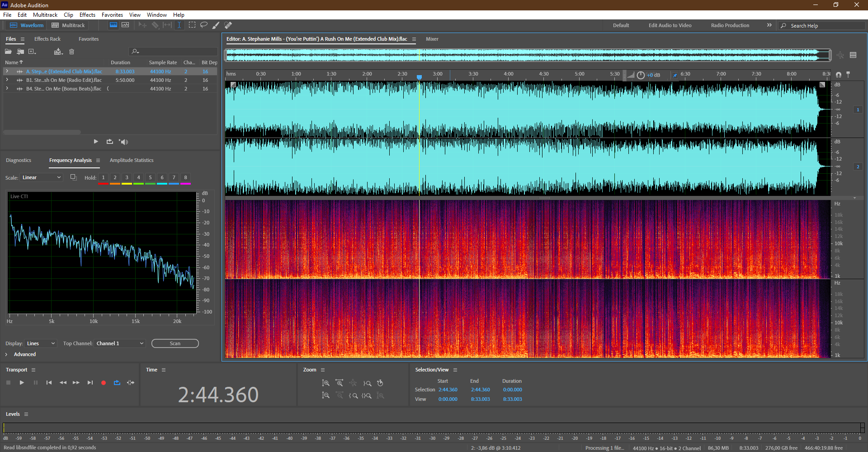This screenshot has width=868, height=452.
Task: Switch to Multitrack view
Action: point(68,25)
